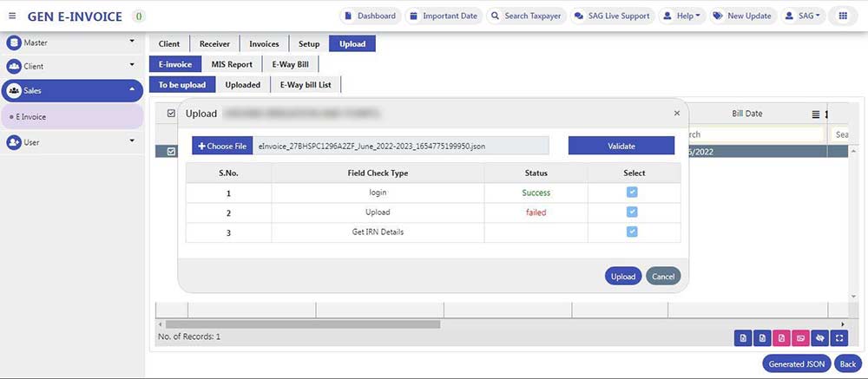
Task: Click the crossed-eye hide icon below the grid
Action: (x=820, y=338)
